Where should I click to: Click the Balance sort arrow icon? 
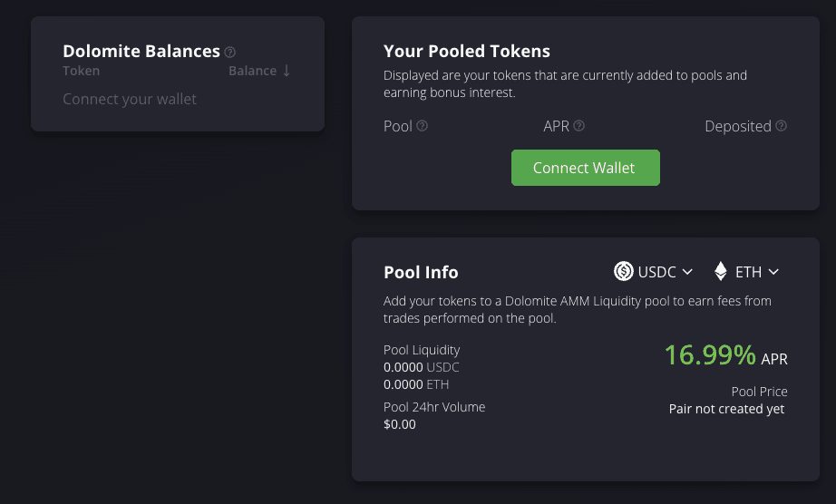click(287, 71)
